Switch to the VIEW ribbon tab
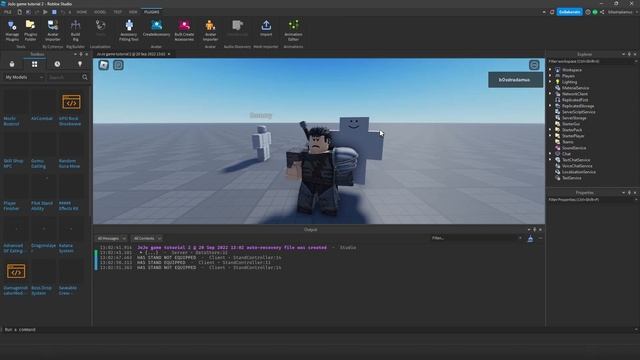Viewport: 640px width, 360px height. click(133, 12)
